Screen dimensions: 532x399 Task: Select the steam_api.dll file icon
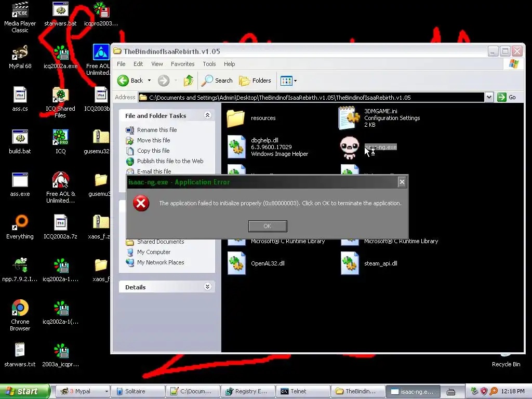[350, 263]
